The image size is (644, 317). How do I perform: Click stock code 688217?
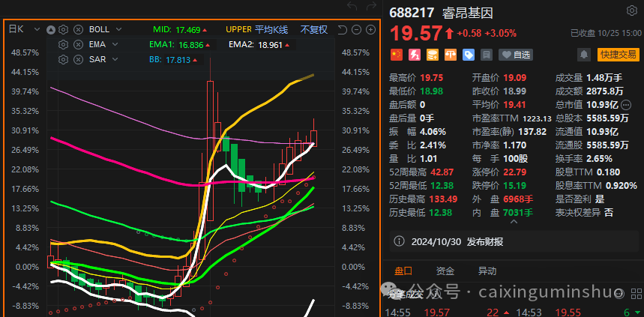click(x=412, y=13)
